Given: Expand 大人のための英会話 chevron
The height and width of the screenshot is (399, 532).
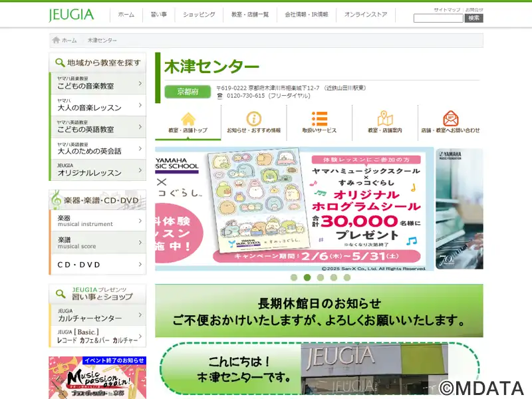Looking at the screenshot, I should 140,148.
